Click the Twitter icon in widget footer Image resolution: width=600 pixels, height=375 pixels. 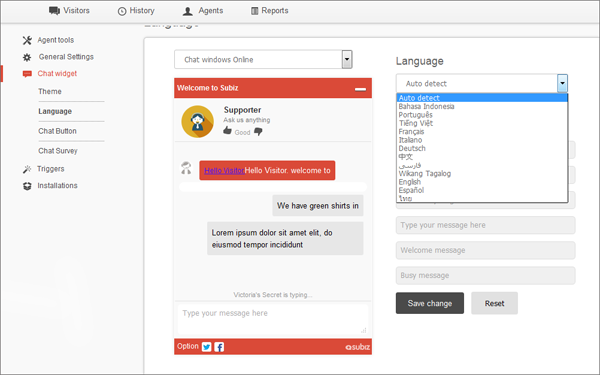(207, 347)
